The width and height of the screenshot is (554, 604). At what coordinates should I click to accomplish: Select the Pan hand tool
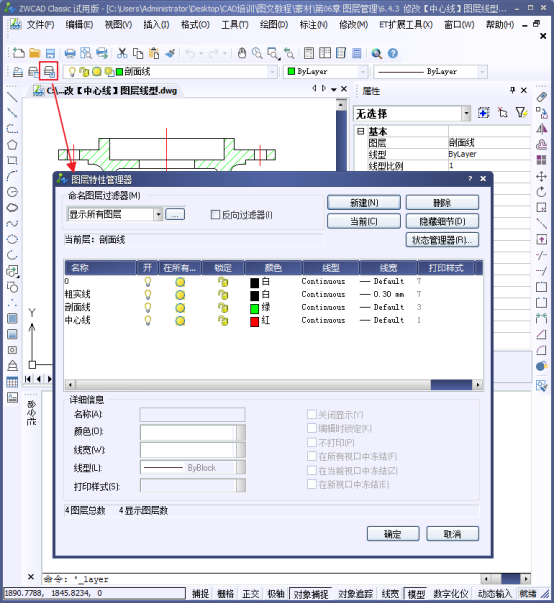[242, 53]
